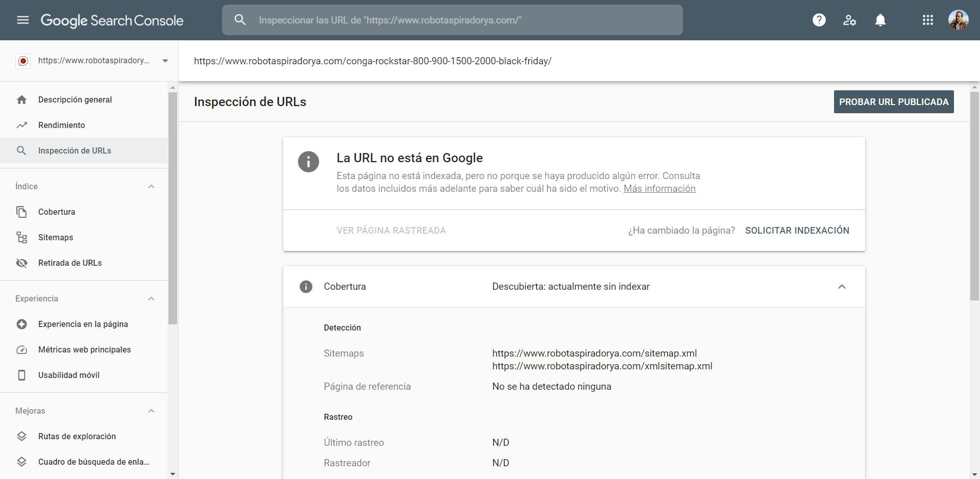980x479 pixels.
Task: Open the Rendimiento report
Action: click(x=84, y=125)
